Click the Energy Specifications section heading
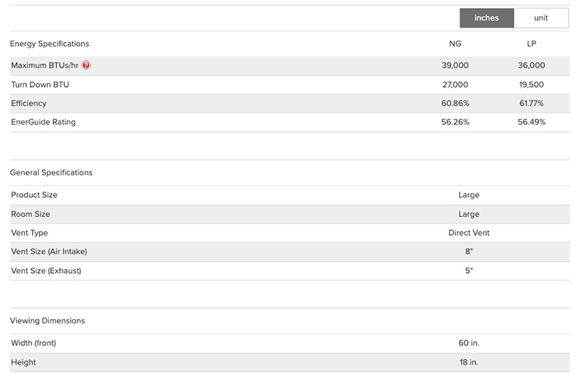This screenshot has height=392, width=584. click(x=50, y=44)
